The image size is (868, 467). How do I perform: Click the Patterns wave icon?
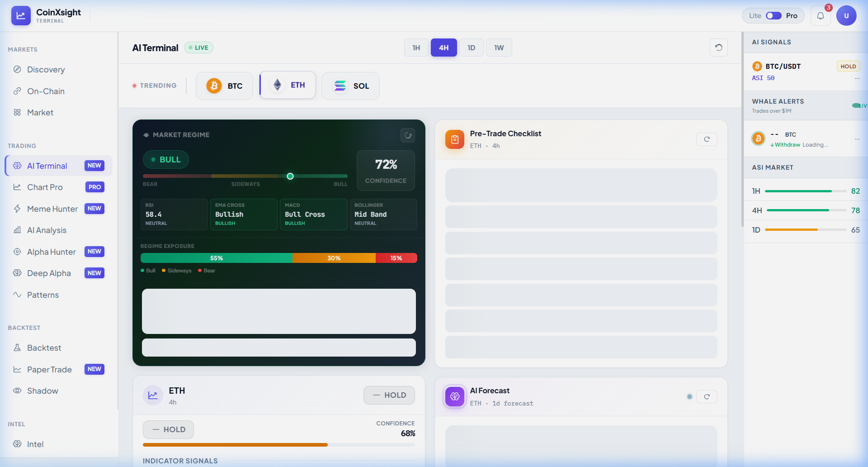point(17,295)
